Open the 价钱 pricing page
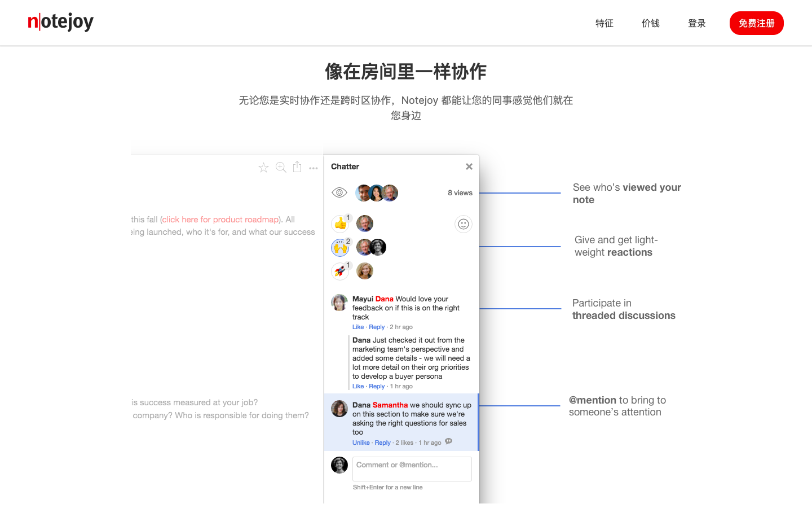The image size is (812, 508). click(x=651, y=23)
